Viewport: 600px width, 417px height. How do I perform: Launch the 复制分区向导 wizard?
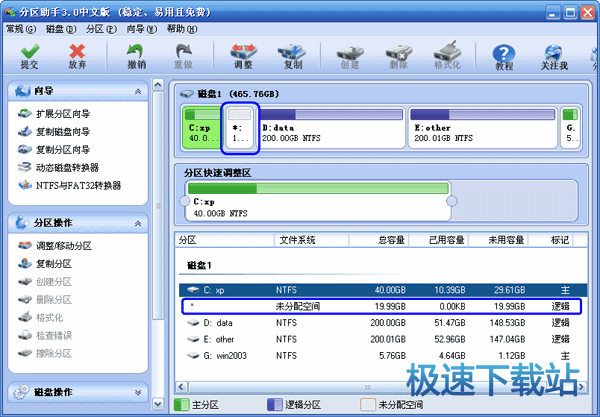coord(54,150)
